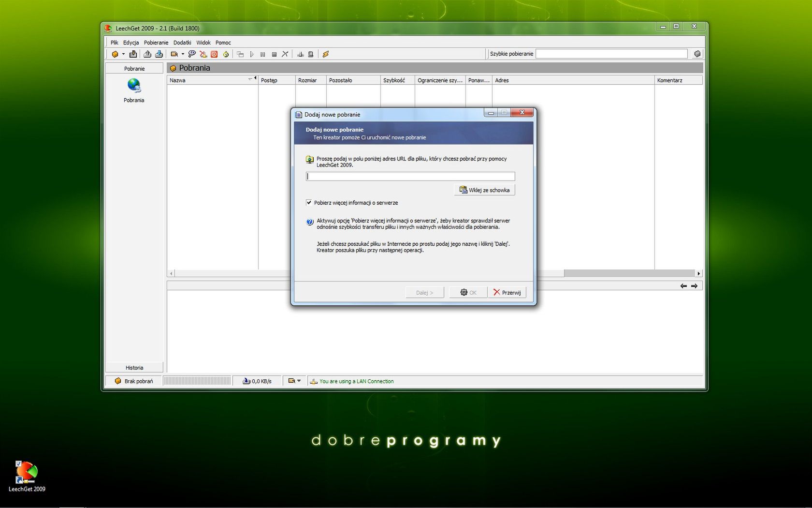Click the horizontal scrollbar right arrow
This screenshot has width=812, height=508.
(698, 273)
